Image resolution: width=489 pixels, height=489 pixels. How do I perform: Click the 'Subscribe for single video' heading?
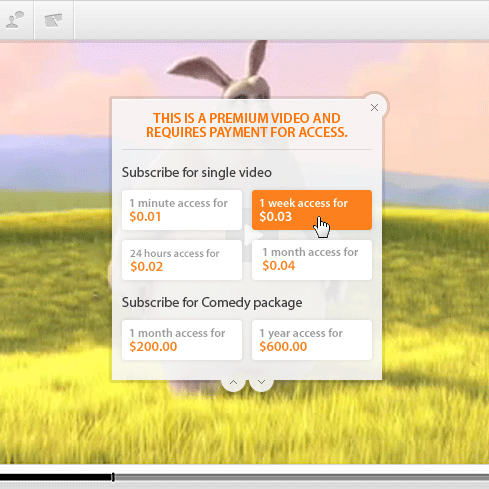coord(197,172)
